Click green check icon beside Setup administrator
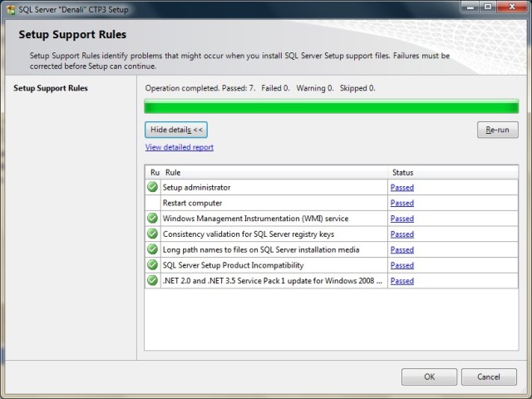532x399 pixels. point(152,188)
